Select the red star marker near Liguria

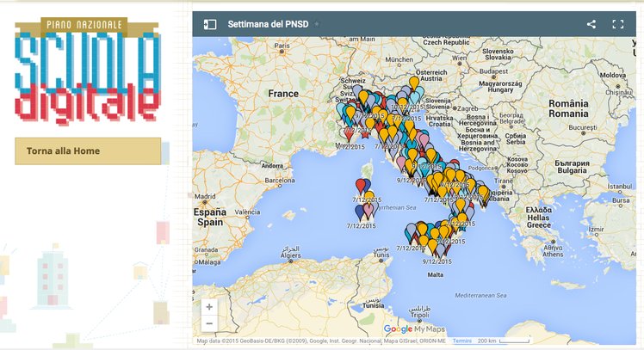[365, 134]
